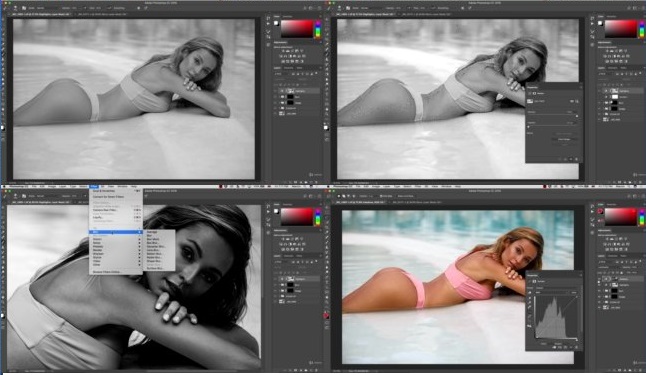Pick a color in color photo window's picker field
The height and width of the screenshot is (375, 646).
(x=621, y=217)
